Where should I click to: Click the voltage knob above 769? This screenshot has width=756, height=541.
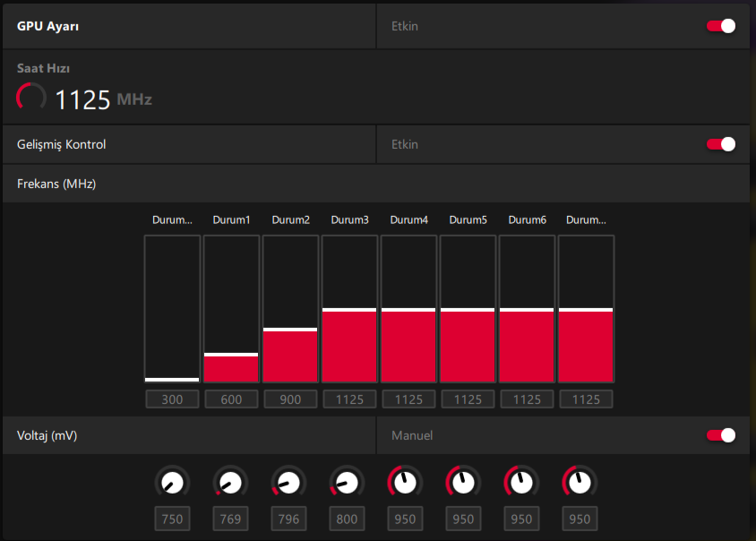coord(230,483)
